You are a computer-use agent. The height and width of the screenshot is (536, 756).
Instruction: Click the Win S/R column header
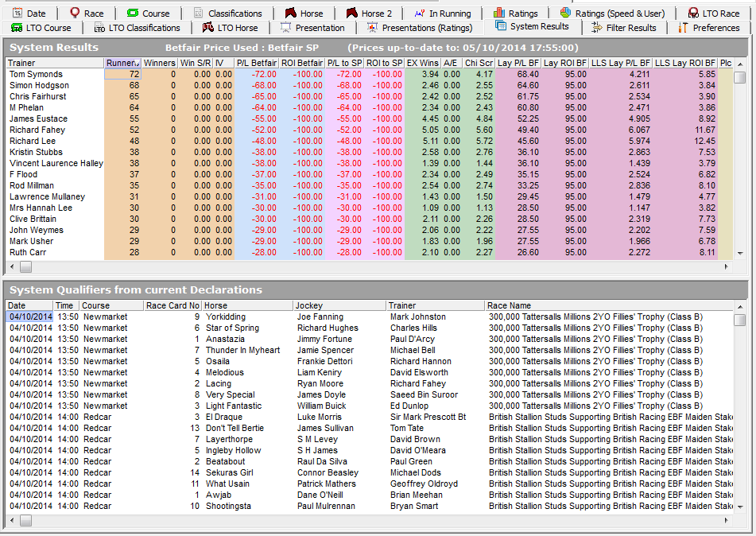pyautogui.click(x=196, y=63)
